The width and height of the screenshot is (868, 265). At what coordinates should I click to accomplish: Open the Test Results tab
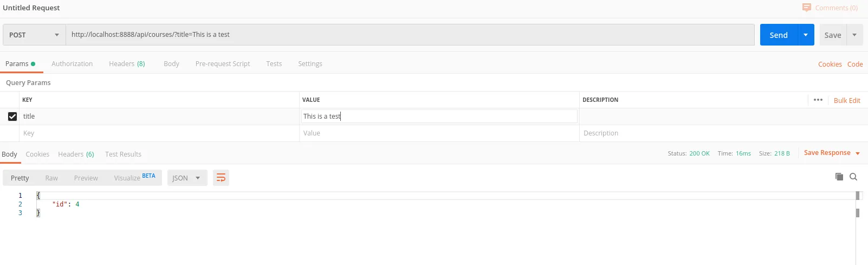(x=123, y=154)
